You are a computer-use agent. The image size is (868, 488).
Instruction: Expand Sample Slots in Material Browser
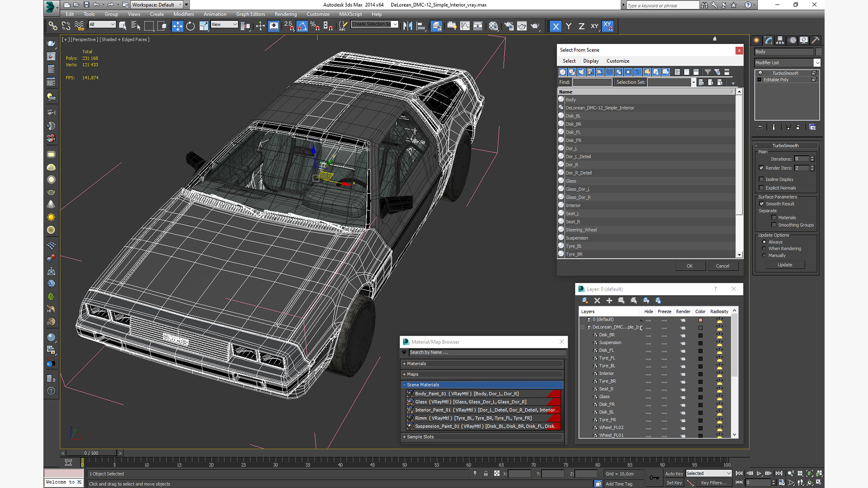point(482,437)
